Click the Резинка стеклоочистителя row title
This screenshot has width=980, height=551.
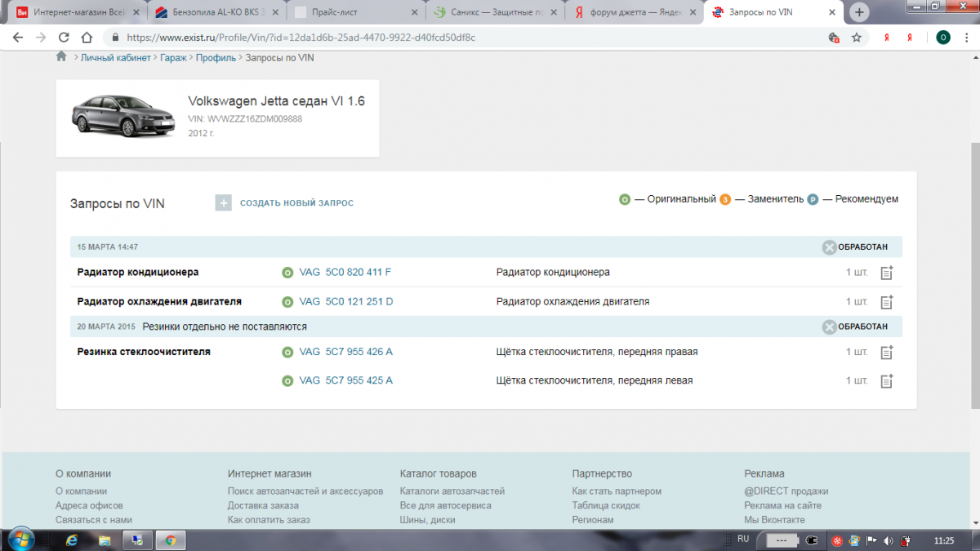pyautogui.click(x=144, y=352)
